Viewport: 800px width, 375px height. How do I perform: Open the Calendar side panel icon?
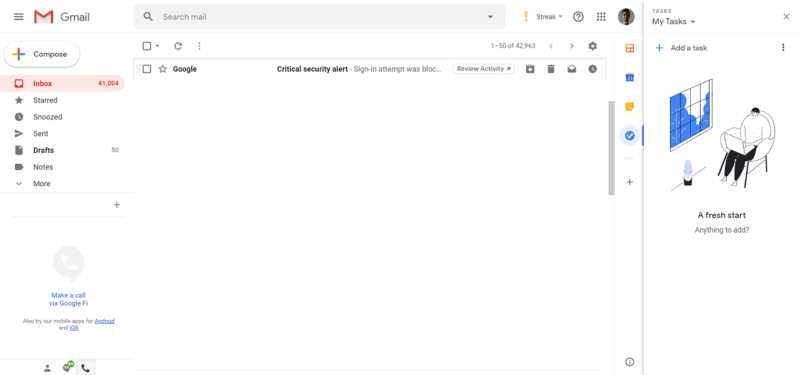coord(630,78)
